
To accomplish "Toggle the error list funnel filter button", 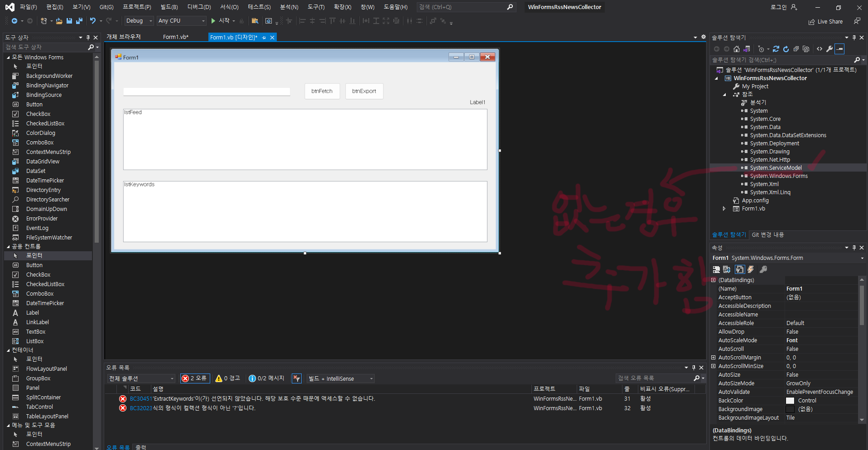I will click(297, 378).
